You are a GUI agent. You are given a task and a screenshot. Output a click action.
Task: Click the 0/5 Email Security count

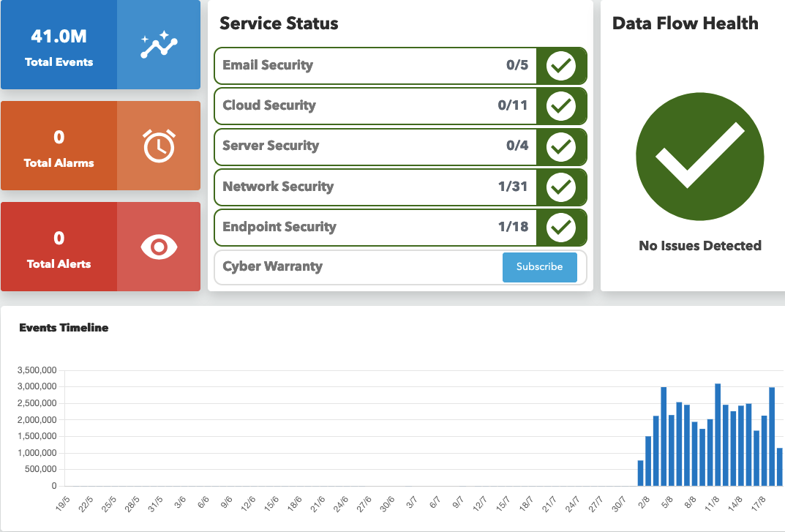click(x=517, y=64)
